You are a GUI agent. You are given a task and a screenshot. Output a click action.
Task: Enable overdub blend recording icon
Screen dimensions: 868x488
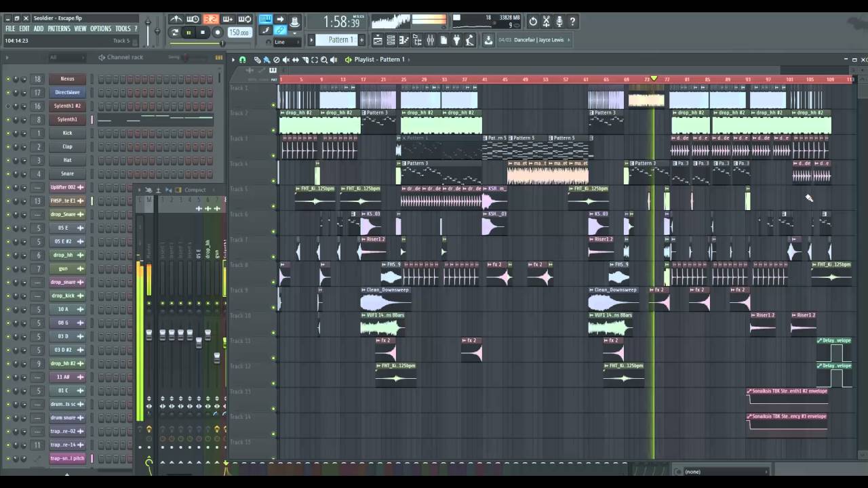point(228,20)
